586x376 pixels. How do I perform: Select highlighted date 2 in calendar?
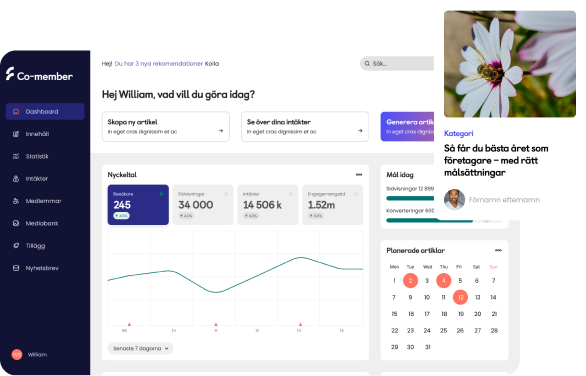(x=410, y=281)
